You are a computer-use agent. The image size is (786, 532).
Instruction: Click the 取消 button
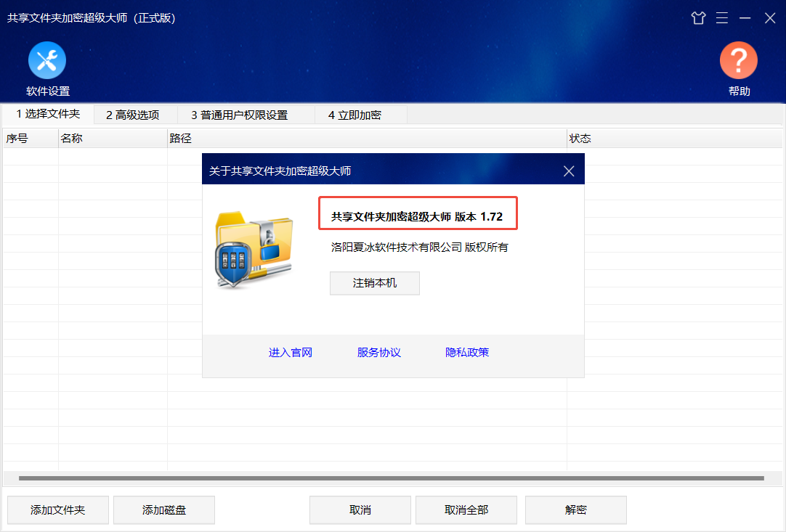click(360, 510)
